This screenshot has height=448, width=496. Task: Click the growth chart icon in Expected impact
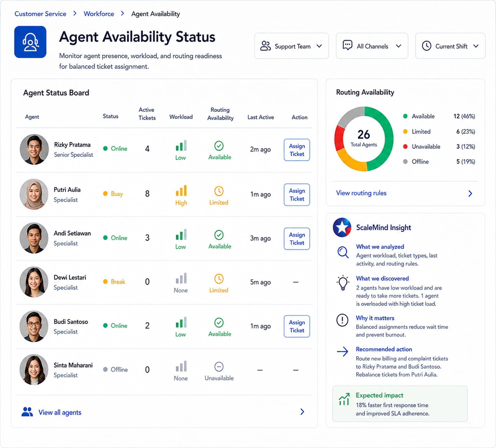(x=344, y=399)
